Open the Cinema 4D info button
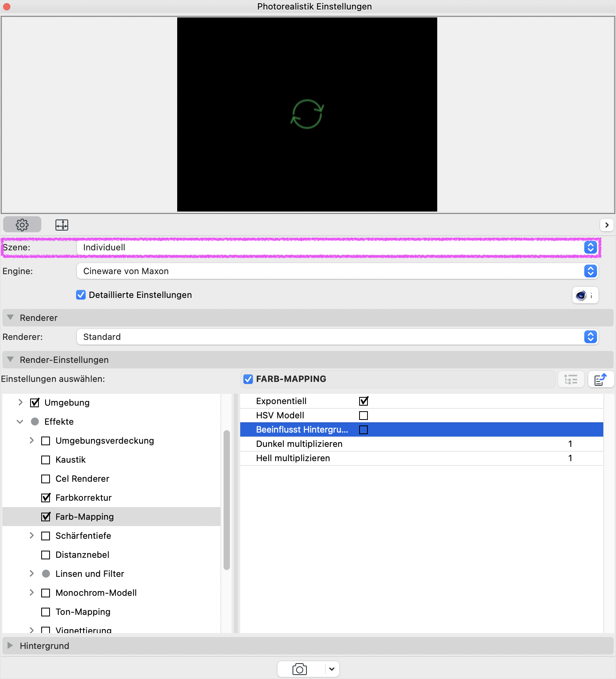Image resolution: width=616 pixels, height=679 pixels. [x=585, y=295]
